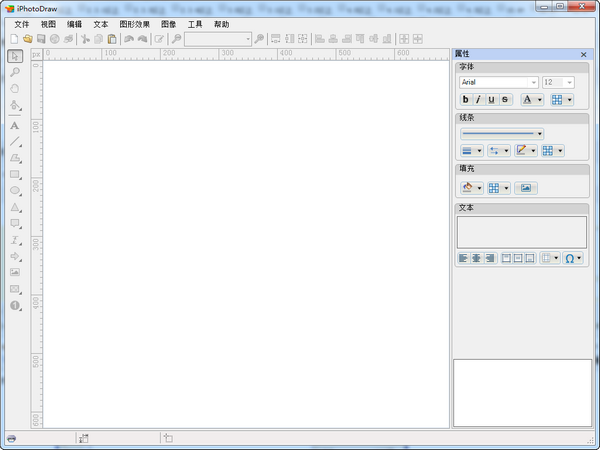Choose the hand pan tool
This screenshot has width=600, height=450.
point(15,88)
